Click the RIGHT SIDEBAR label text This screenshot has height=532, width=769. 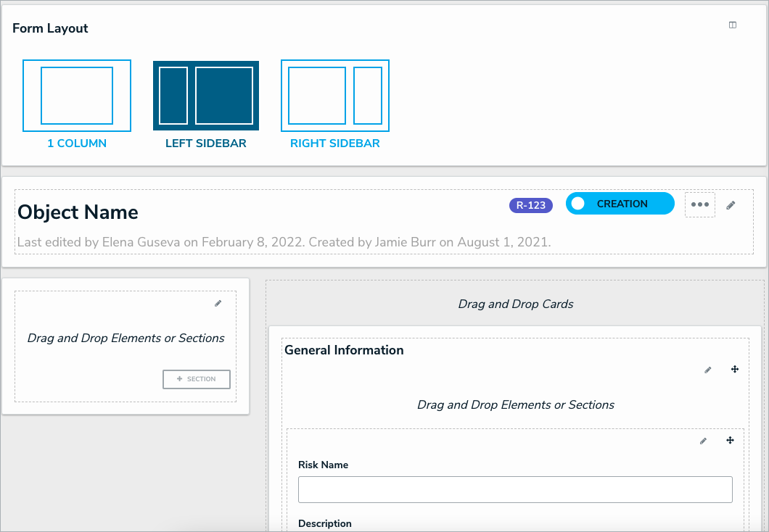coord(335,144)
